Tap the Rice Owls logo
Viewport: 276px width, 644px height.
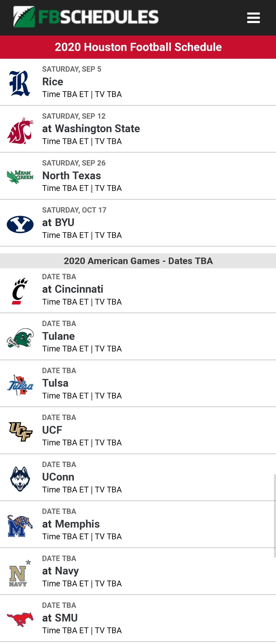[20, 83]
